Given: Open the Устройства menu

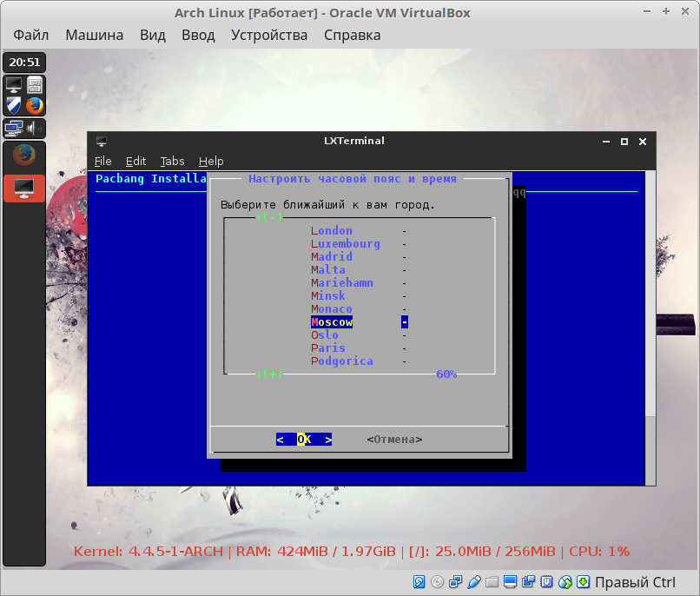Looking at the screenshot, I should pyautogui.click(x=269, y=36).
